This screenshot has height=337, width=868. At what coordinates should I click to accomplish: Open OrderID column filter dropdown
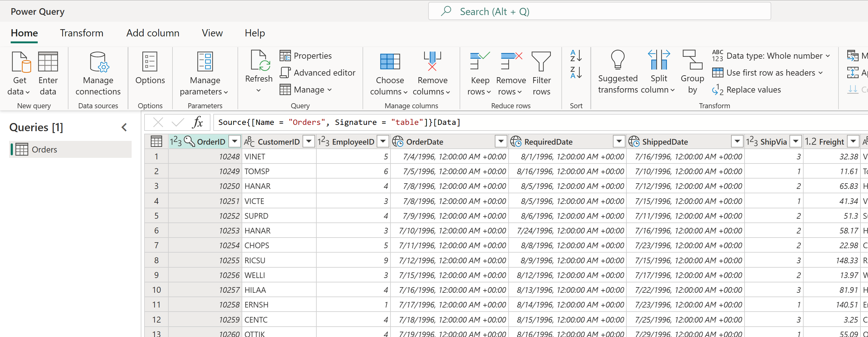point(235,142)
